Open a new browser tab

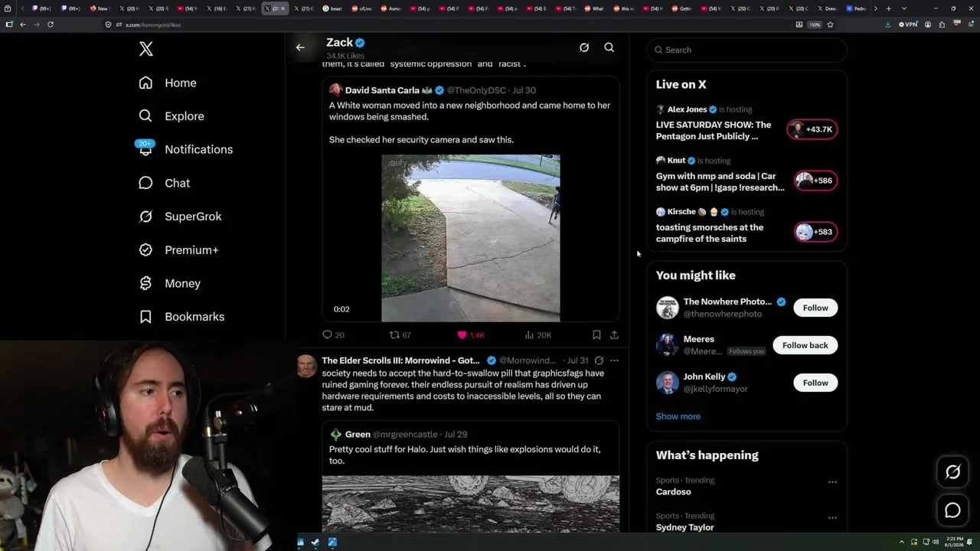tap(888, 8)
